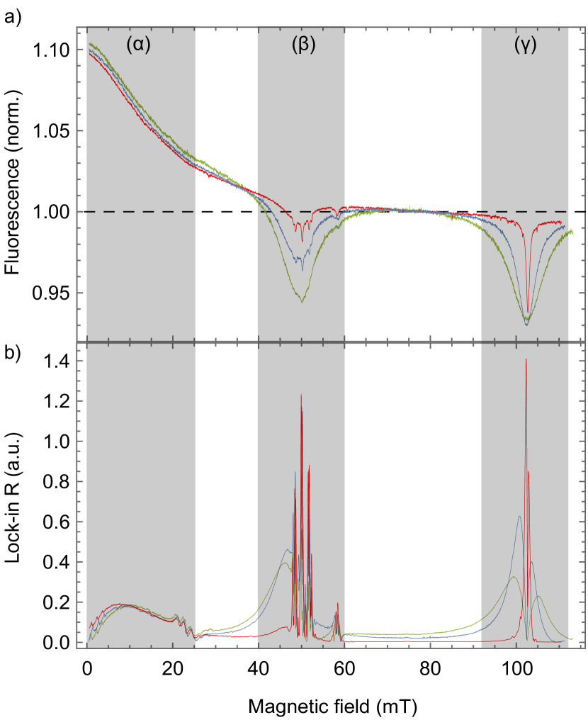Click the 0.2 lock-in tick label
This screenshot has height=720, width=588.
(57, 602)
